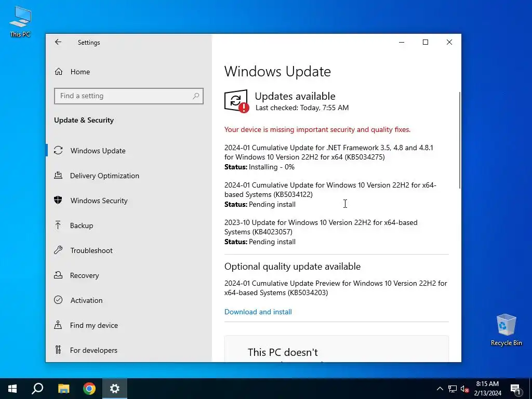Click the Find my device icon
The image size is (532, 399).
click(58, 325)
